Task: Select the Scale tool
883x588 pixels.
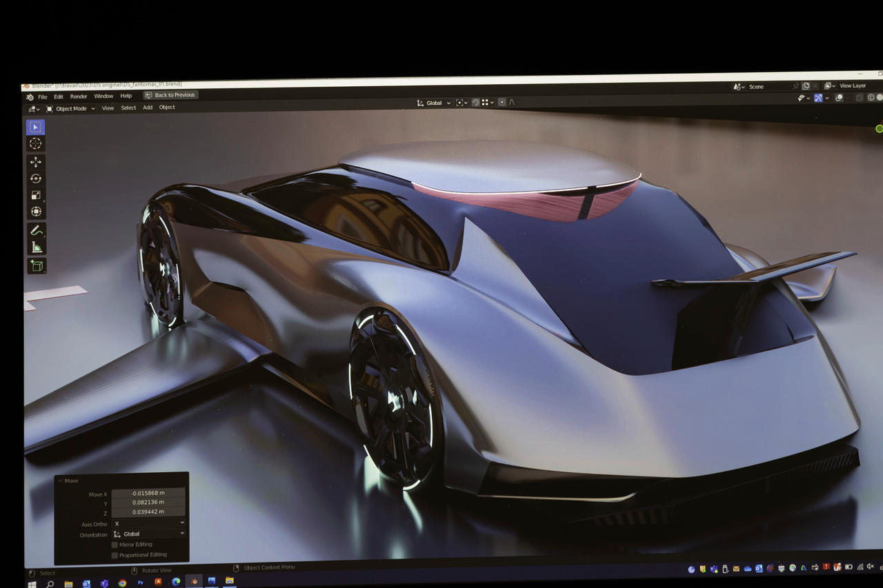Action: pyautogui.click(x=36, y=195)
